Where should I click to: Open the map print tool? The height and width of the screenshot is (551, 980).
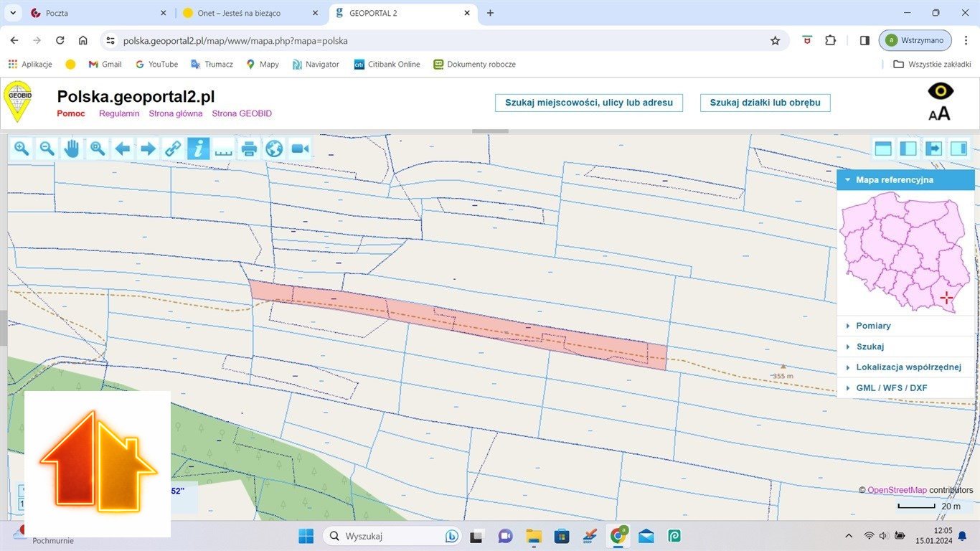click(249, 149)
